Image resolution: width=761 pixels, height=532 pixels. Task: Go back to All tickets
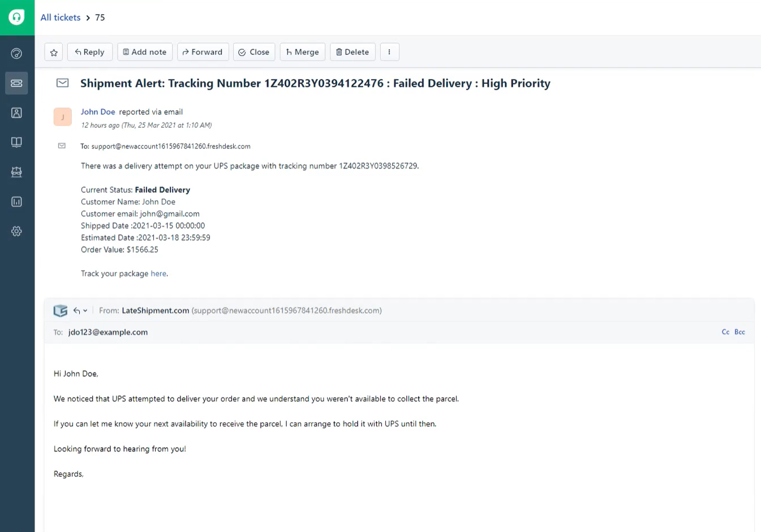[x=60, y=17]
